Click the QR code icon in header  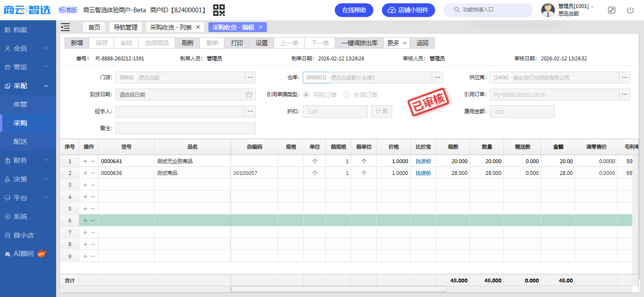219,10
